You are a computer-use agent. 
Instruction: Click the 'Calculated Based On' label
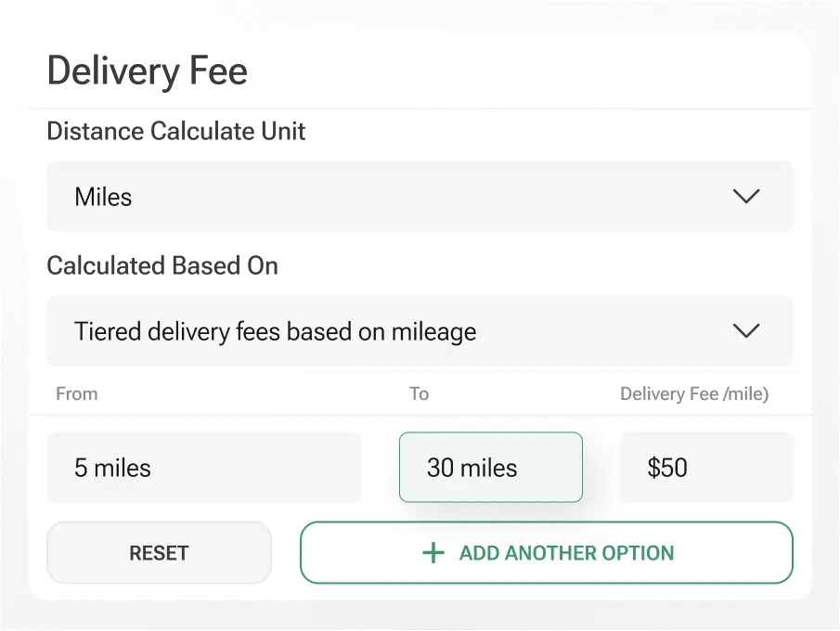(x=162, y=265)
